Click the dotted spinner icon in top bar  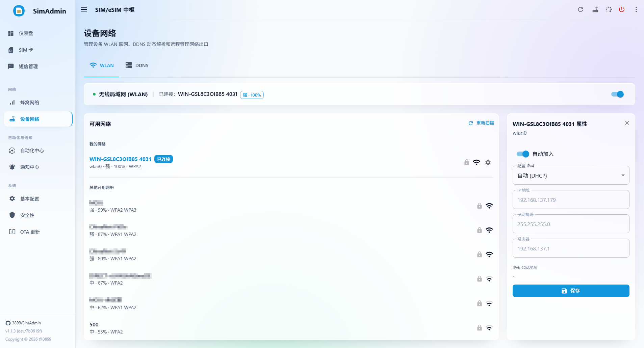coord(609,9)
